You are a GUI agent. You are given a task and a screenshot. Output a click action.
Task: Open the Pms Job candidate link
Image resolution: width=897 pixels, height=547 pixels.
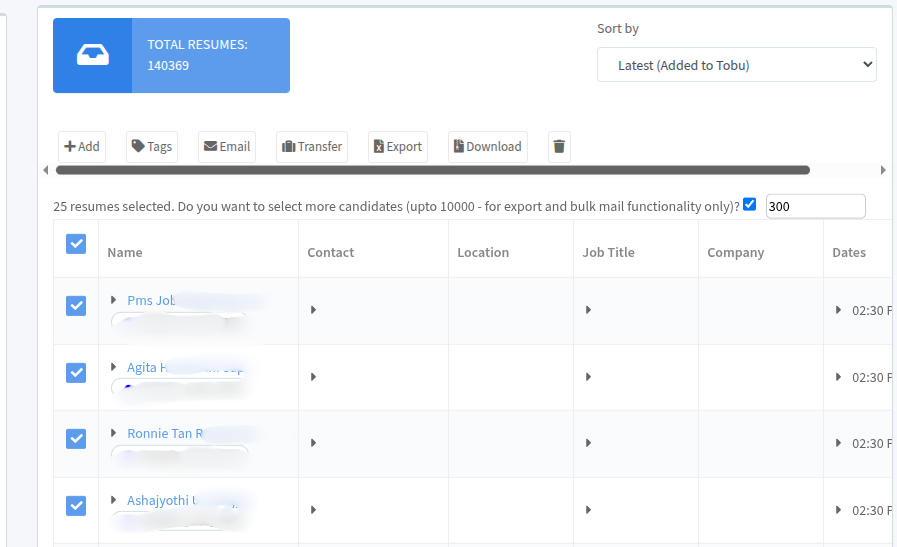pos(151,300)
